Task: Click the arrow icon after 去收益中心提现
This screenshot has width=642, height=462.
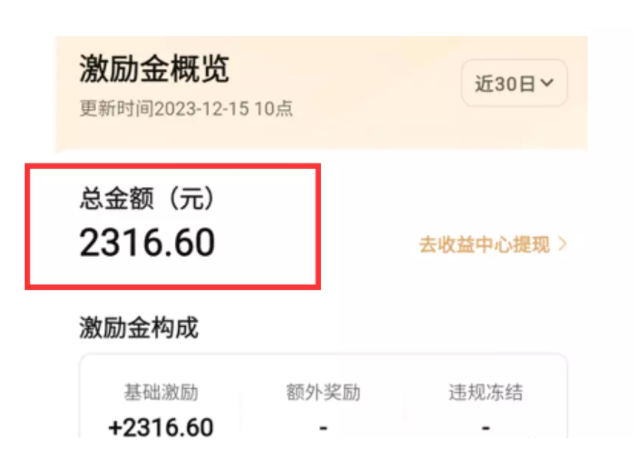Action: click(x=563, y=244)
